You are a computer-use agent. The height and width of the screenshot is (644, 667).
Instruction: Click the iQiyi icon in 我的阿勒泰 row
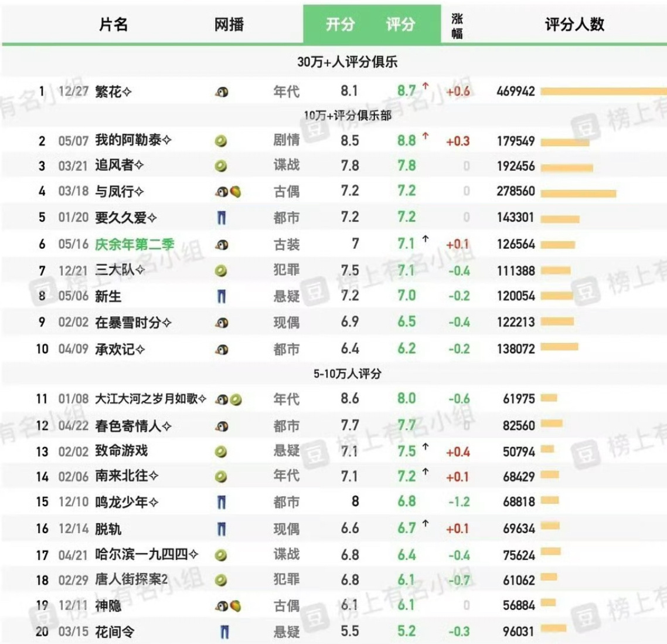[221, 141]
